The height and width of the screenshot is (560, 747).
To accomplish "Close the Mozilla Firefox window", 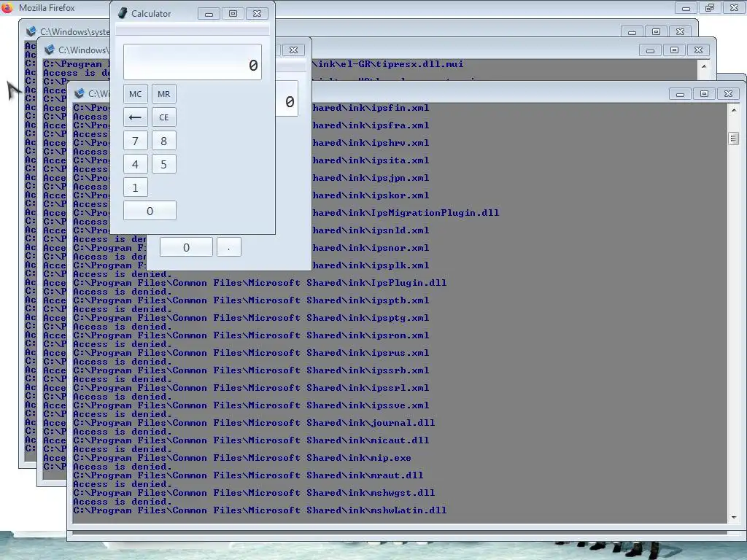I will [734, 8].
